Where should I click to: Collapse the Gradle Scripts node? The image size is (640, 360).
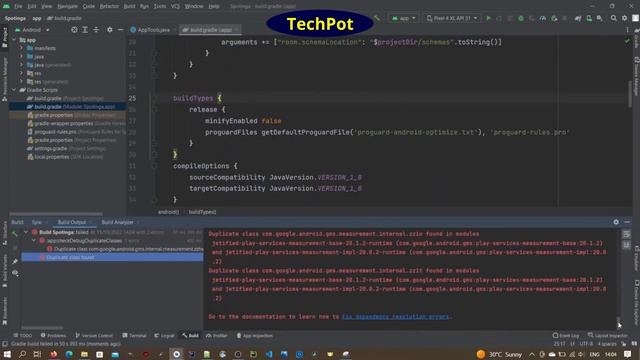pyautogui.click(x=14, y=90)
